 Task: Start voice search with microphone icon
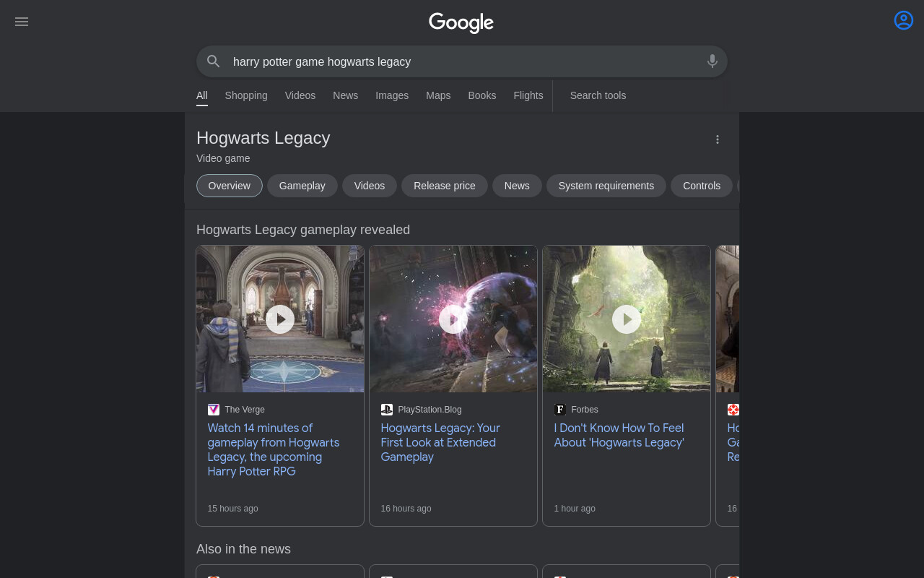pyautogui.click(x=712, y=61)
